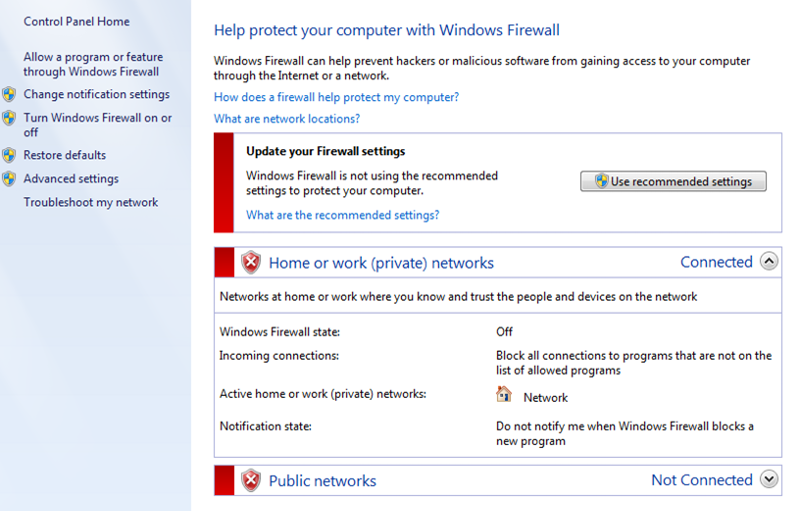Click the Not Connected status text

pos(702,480)
